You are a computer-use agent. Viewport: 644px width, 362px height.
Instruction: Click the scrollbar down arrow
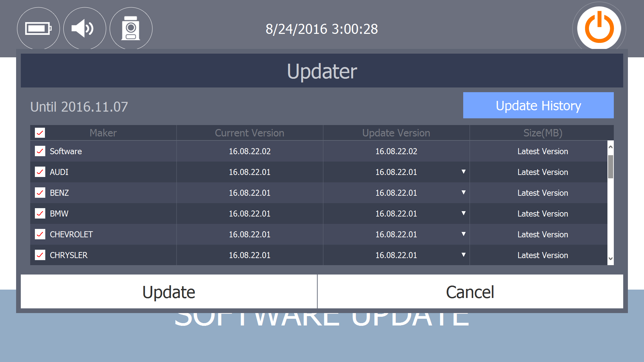tap(610, 258)
